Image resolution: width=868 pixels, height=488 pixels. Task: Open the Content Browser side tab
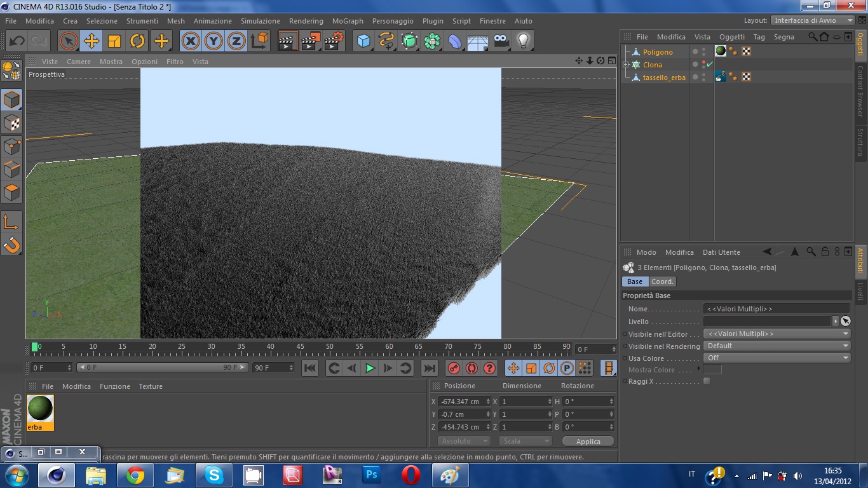coord(861,91)
